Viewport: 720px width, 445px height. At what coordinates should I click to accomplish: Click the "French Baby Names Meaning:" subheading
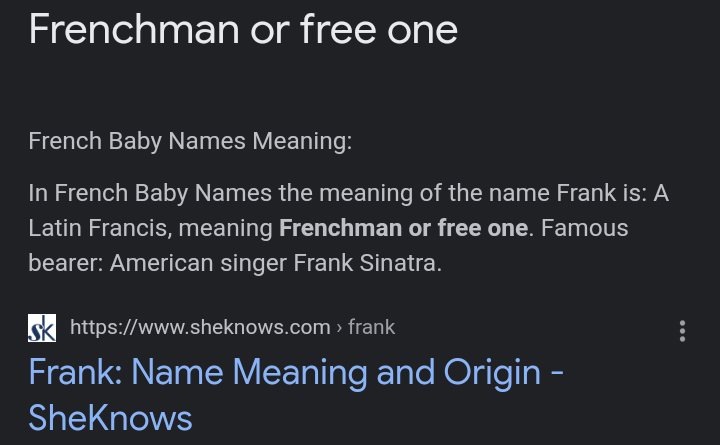click(x=190, y=141)
